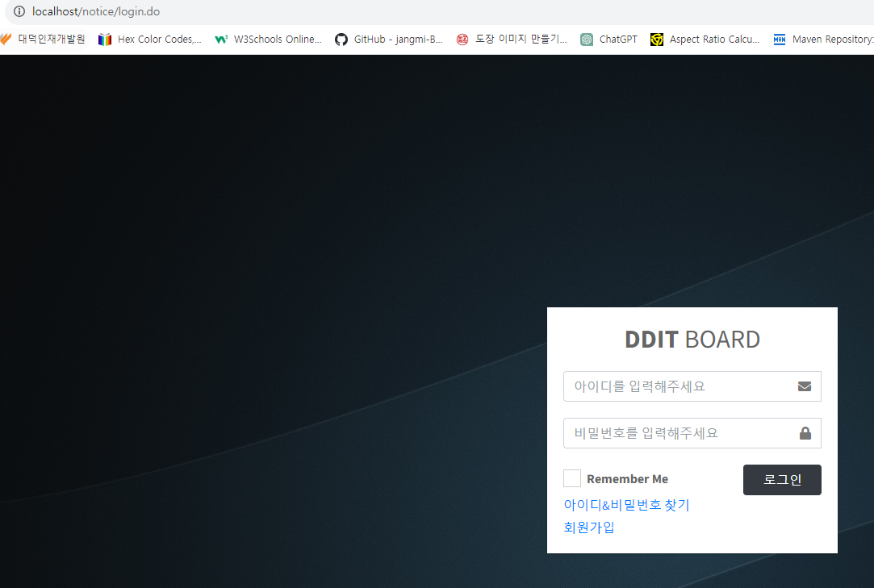The image size is (874, 588).
Task: Click the Remember Me label text
Action: coord(627,479)
